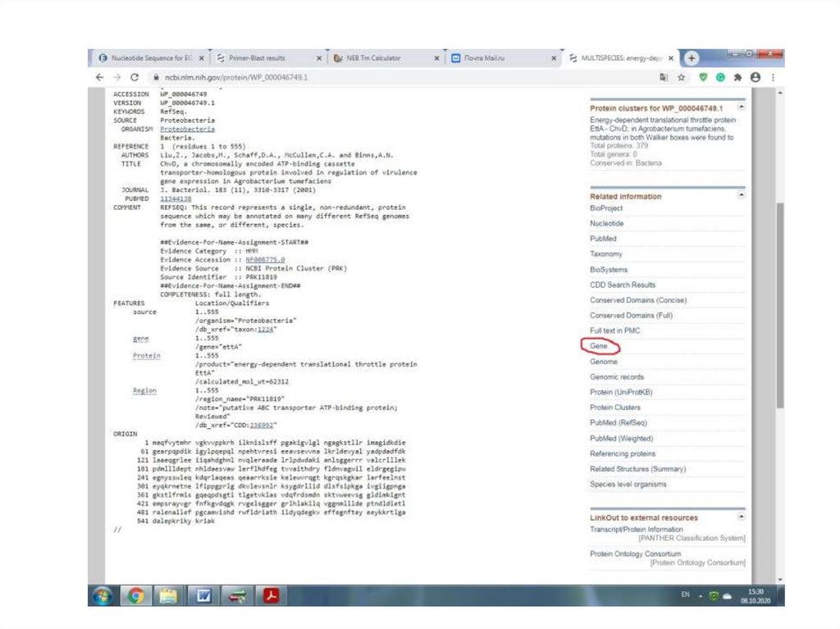Collapse the LinkOut to external resources panel

pyautogui.click(x=741, y=517)
